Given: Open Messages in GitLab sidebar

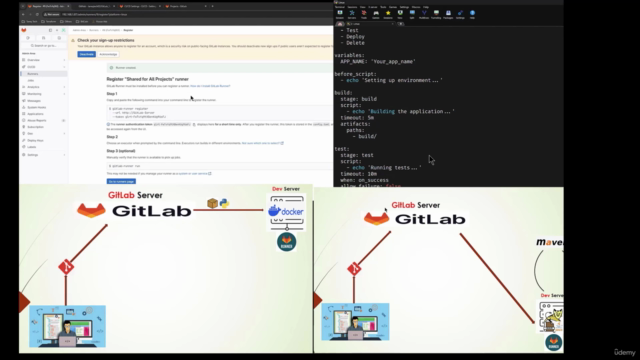Looking at the screenshot, I should click(44, 100).
